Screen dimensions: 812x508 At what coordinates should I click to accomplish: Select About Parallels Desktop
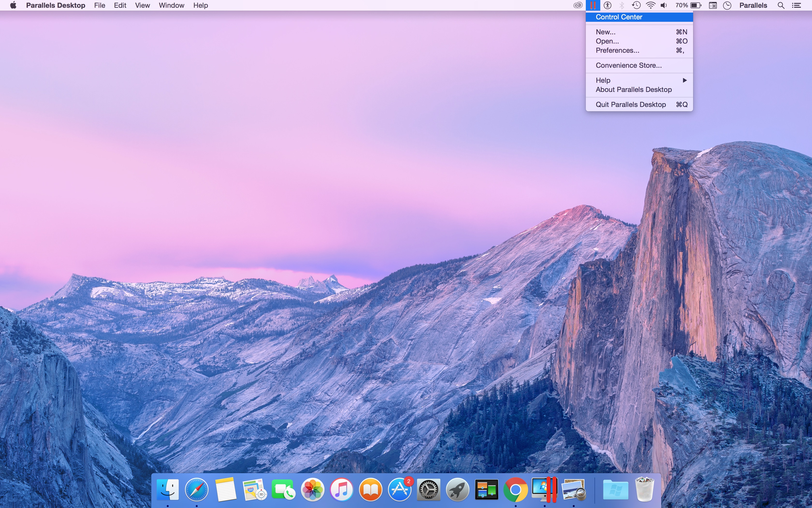pyautogui.click(x=639, y=89)
